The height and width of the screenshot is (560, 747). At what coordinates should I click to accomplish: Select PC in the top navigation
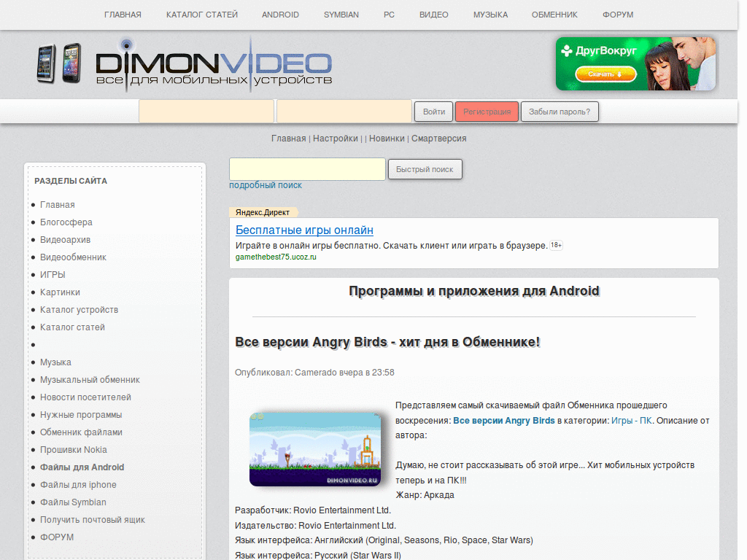389,15
